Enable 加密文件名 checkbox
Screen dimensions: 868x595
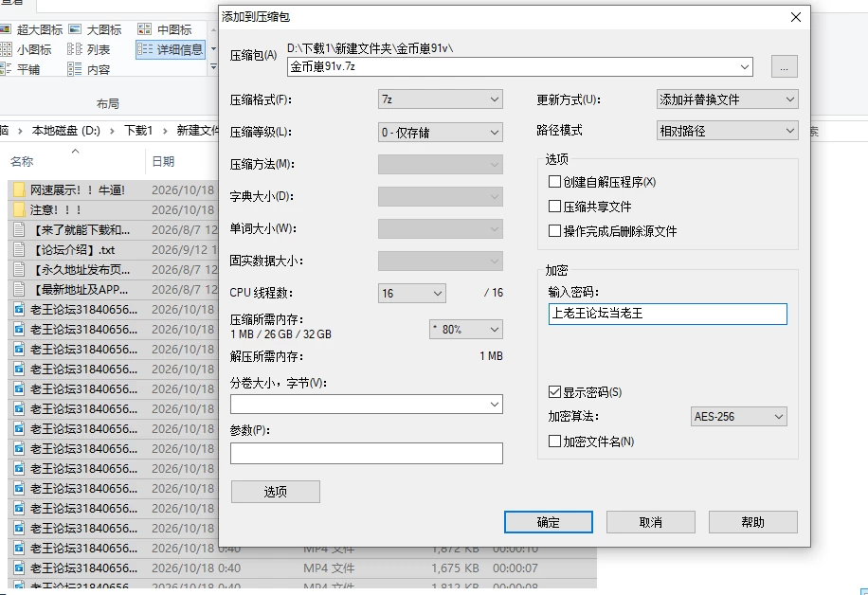coord(554,442)
